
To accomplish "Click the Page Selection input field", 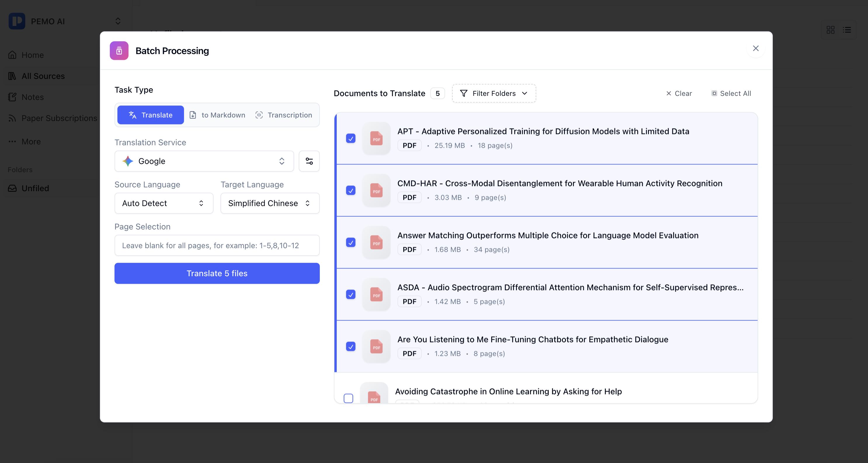I will click(217, 245).
